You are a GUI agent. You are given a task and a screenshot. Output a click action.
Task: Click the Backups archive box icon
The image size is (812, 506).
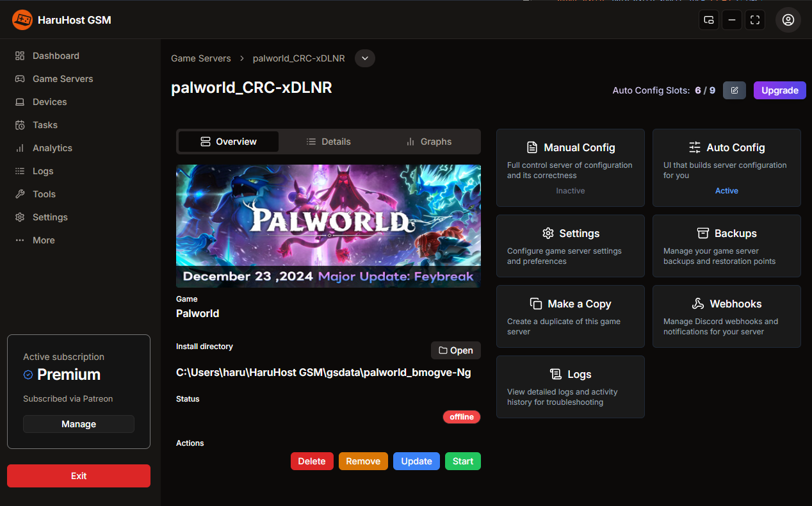pos(703,233)
